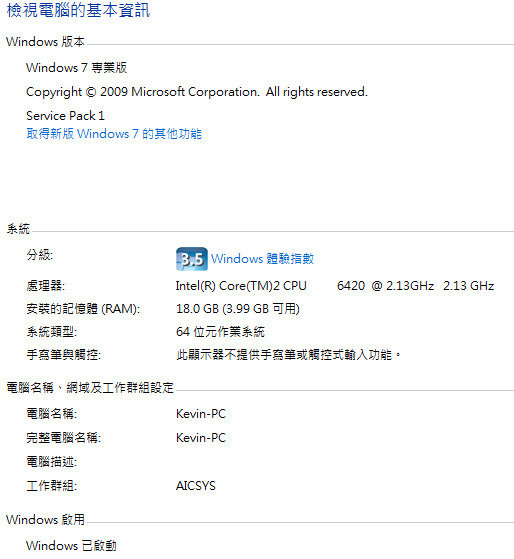The width and height of the screenshot is (514, 559).
Task: Click the AICSYS workgroup value
Action: pyautogui.click(x=196, y=486)
